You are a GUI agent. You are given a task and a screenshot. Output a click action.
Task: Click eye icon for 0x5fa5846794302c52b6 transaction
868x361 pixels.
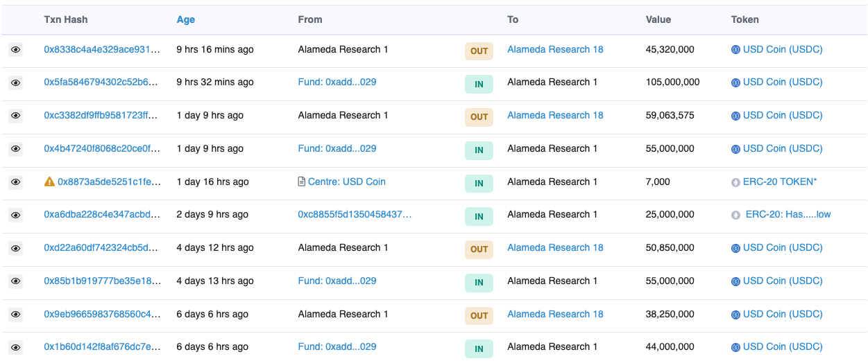tap(15, 82)
